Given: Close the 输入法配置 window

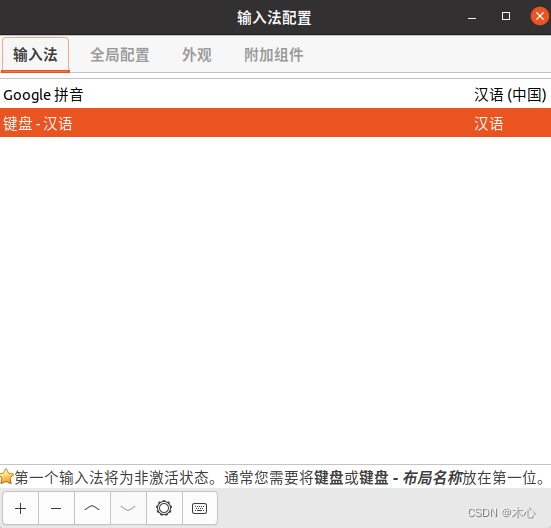Looking at the screenshot, I should pyautogui.click(x=540, y=16).
